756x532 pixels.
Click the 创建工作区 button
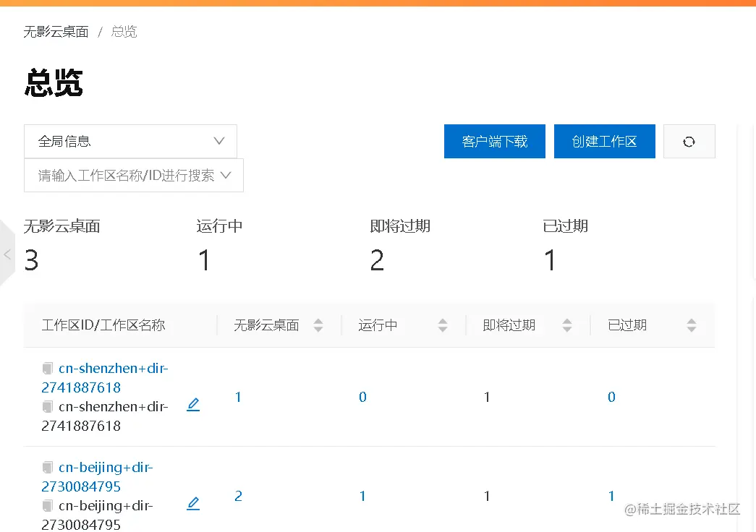click(x=605, y=141)
